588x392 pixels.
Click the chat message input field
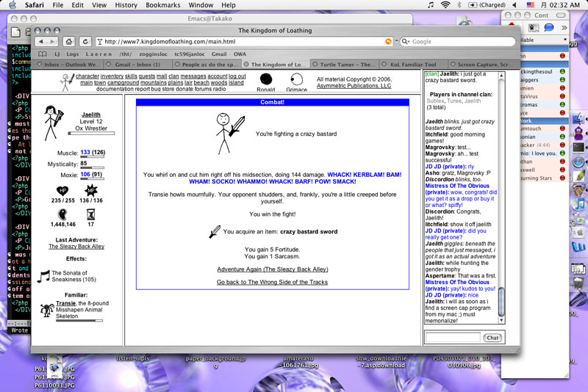pos(453,338)
